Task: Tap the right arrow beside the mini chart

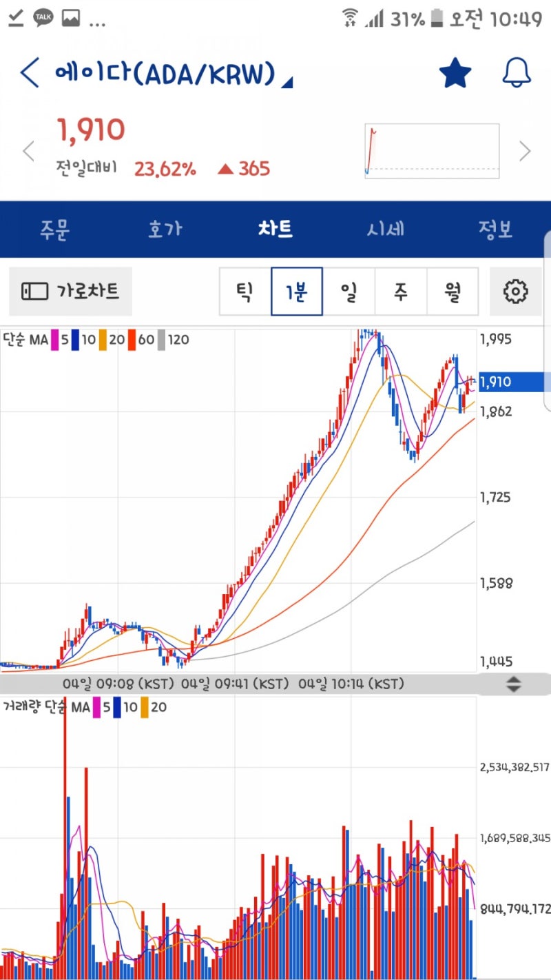Action: pyautogui.click(x=525, y=151)
